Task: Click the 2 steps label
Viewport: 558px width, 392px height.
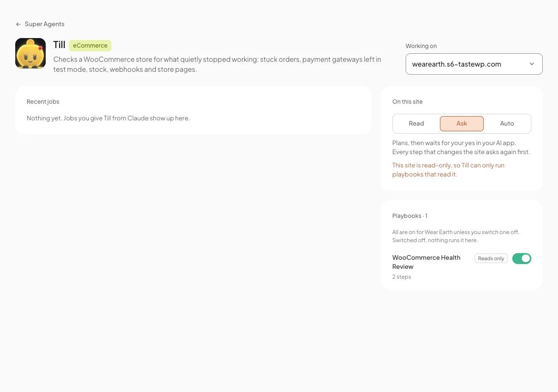Action: point(401,277)
